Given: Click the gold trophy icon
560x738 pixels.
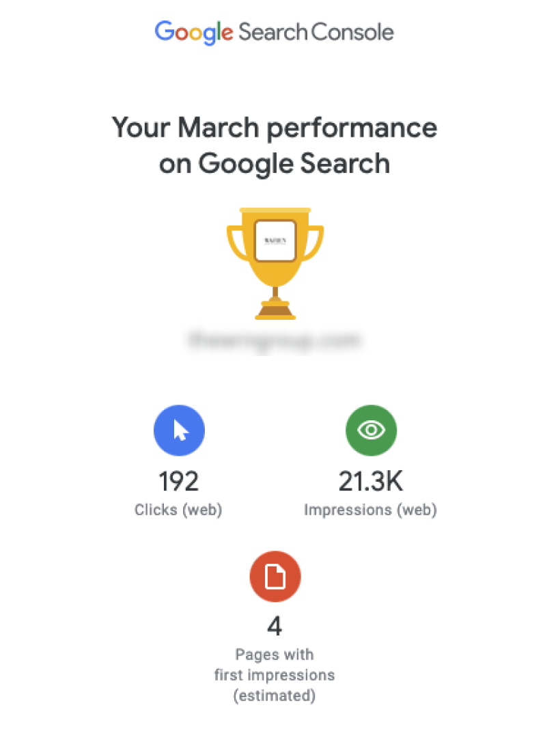Looking at the screenshot, I should (275, 264).
